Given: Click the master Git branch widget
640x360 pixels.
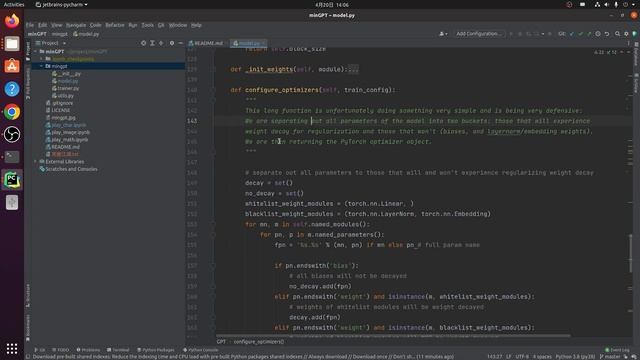Looking at the screenshot, I should 609,356.
